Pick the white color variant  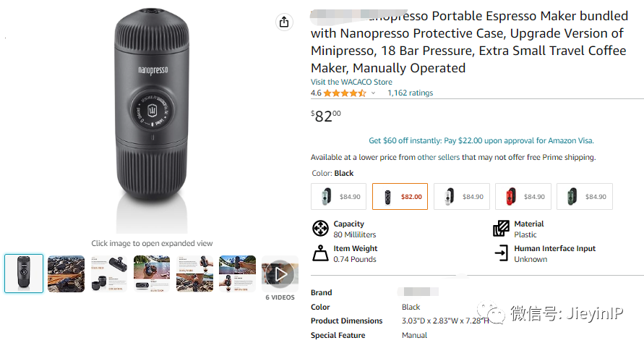[x=461, y=196]
